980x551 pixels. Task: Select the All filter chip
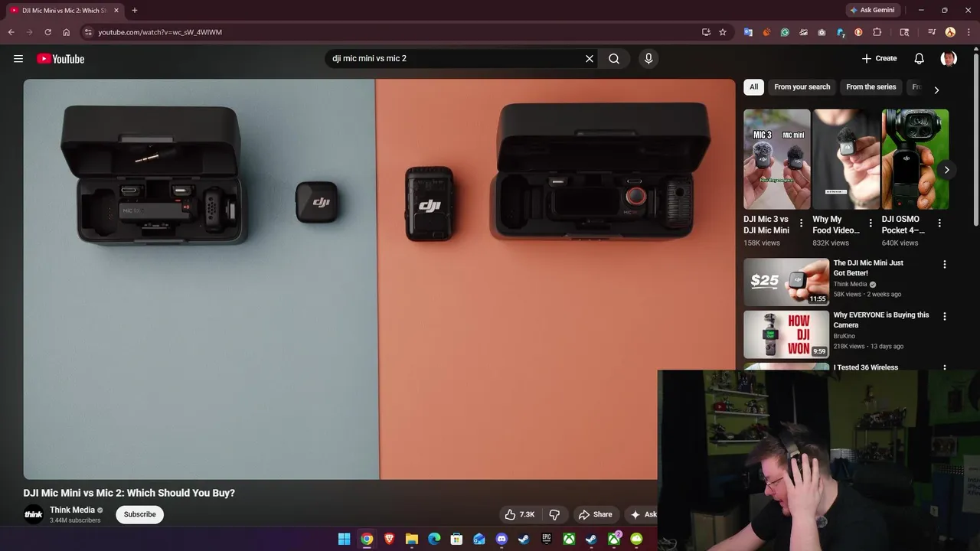(x=753, y=87)
